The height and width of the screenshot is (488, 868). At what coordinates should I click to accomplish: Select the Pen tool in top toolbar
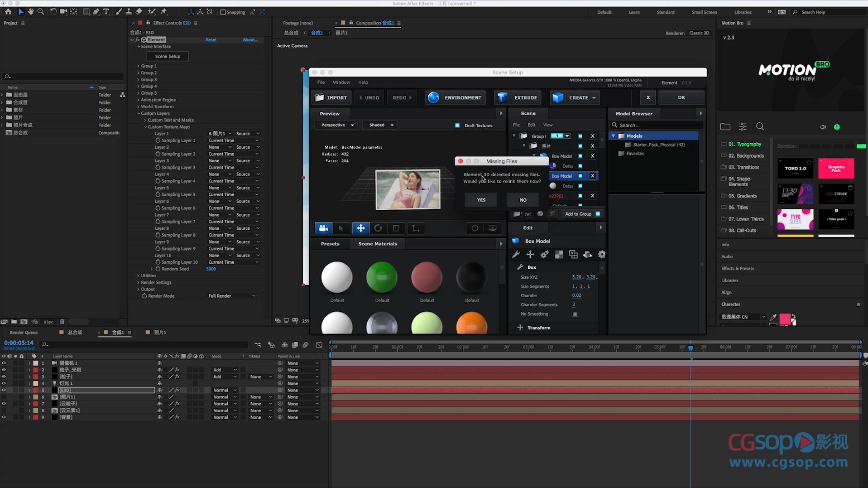click(x=96, y=12)
